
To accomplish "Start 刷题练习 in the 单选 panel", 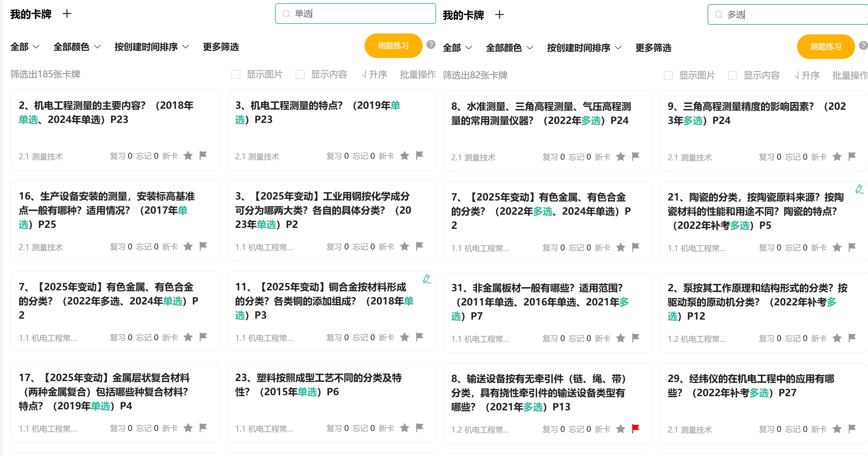I will [393, 45].
